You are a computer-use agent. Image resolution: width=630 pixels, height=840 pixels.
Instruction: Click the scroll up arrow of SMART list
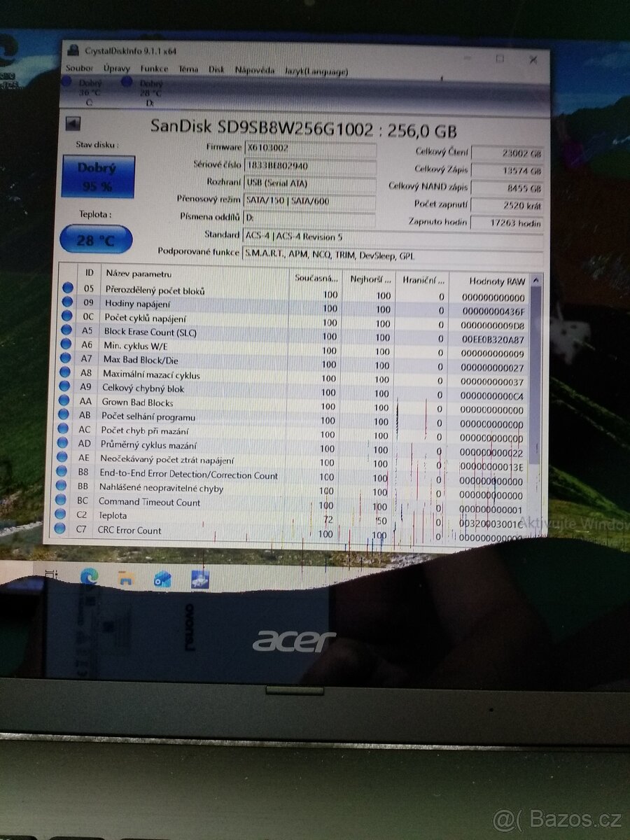pyautogui.click(x=537, y=281)
